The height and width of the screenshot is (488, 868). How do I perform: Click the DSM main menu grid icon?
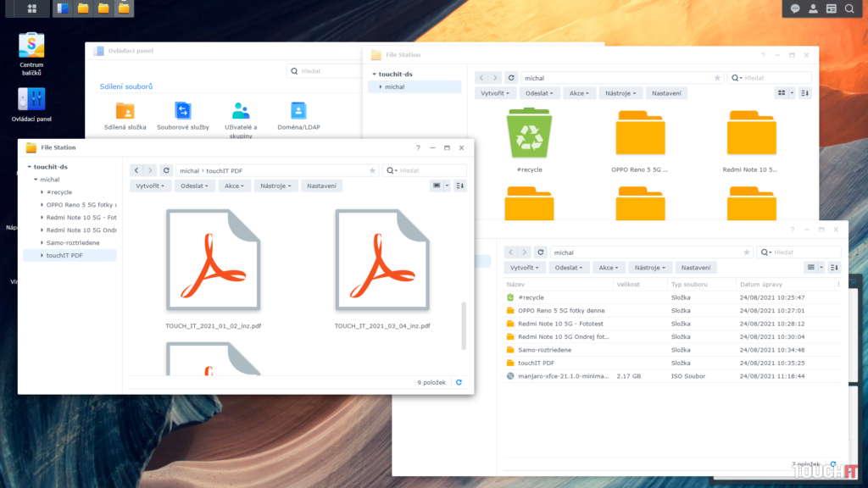coord(31,8)
